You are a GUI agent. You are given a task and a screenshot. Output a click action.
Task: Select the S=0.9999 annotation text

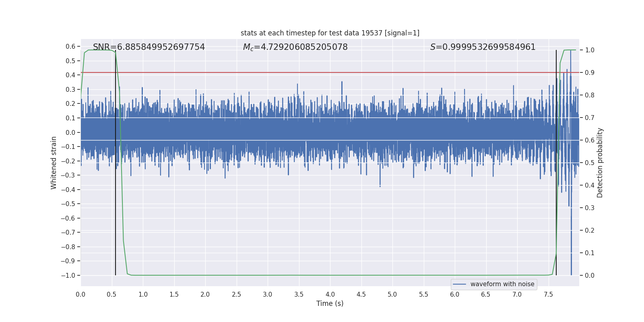[x=483, y=47]
